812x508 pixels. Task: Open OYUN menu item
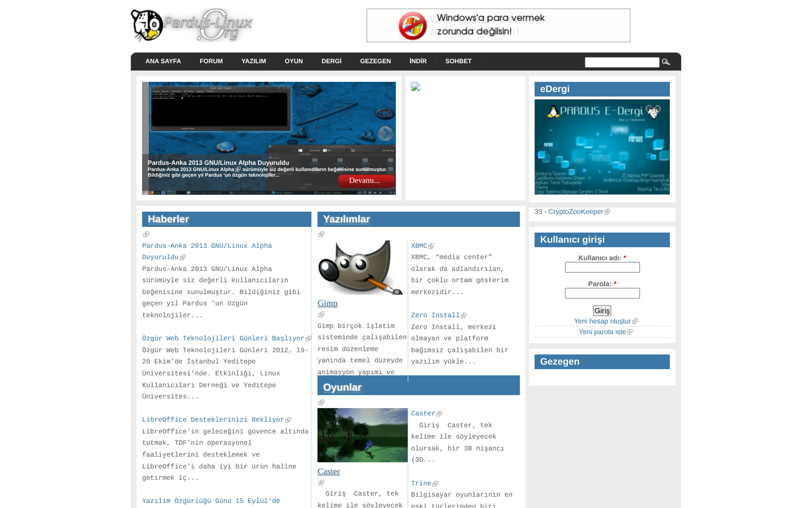(x=294, y=61)
